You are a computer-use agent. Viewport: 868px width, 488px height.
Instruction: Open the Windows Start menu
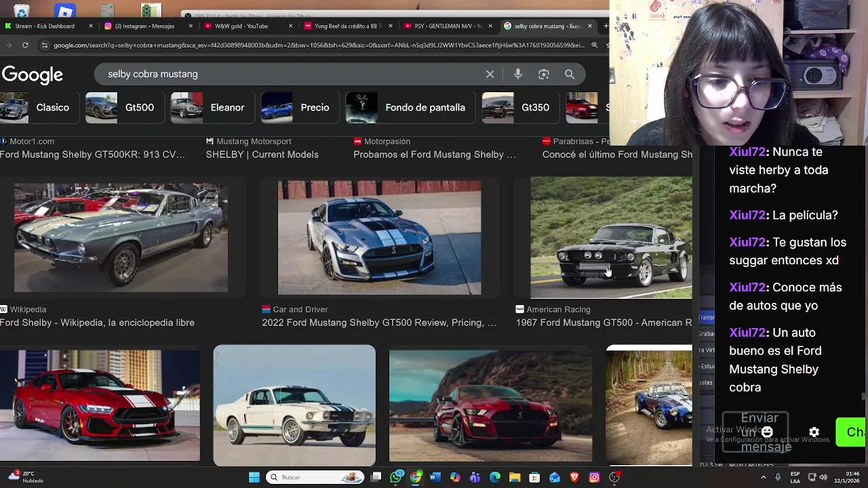pos(254,477)
